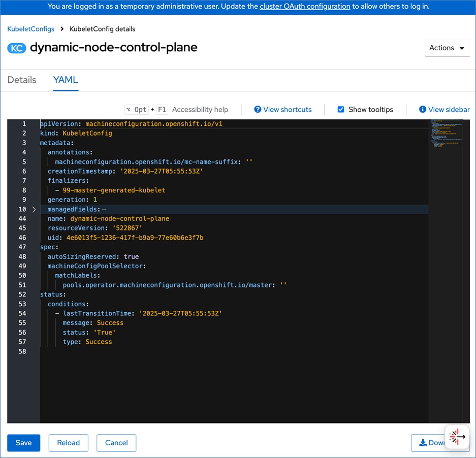Open the cluster OAuth configuration link

(x=305, y=7)
